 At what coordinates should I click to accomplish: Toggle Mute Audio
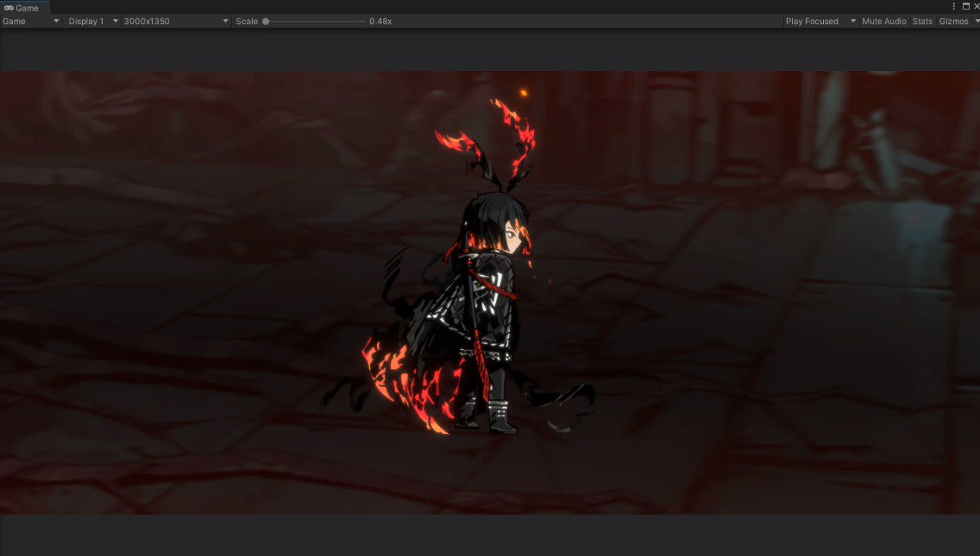pos(883,21)
